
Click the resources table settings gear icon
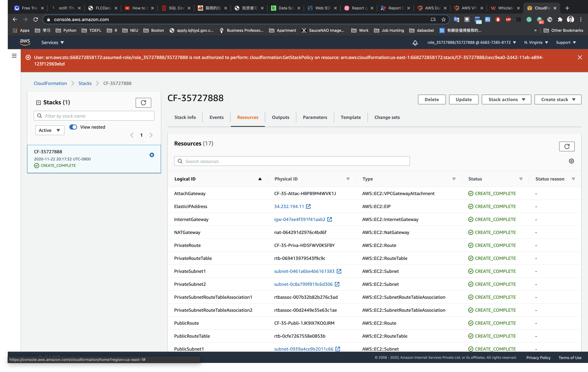coord(571,161)
